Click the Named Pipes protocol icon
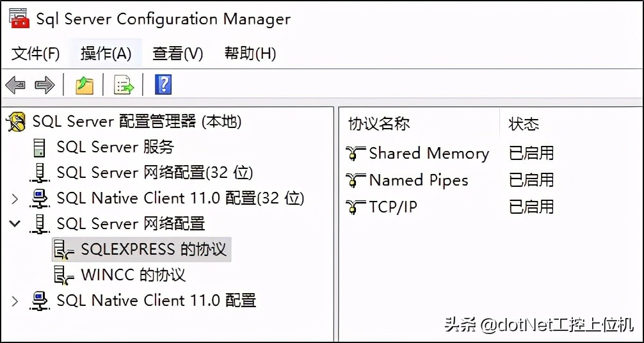Screen dimensions: 644x343 (356, 180)
